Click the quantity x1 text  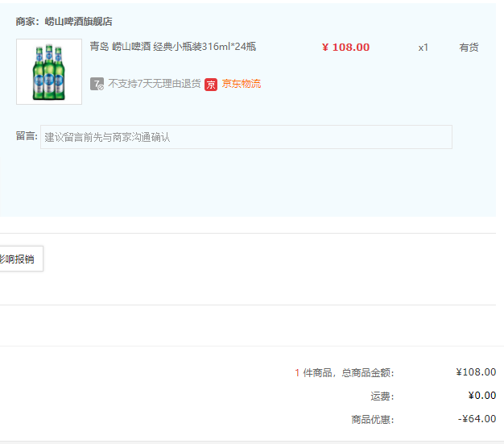[x=423, y=48]
